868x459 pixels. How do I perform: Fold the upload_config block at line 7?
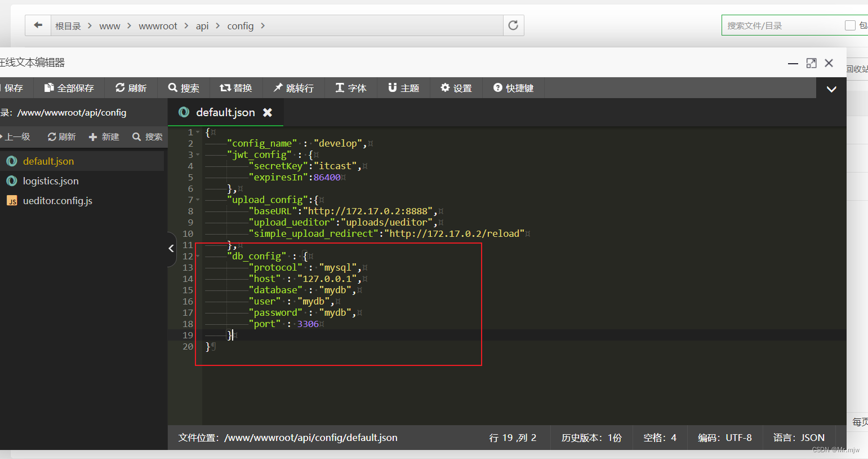(198, 200)
